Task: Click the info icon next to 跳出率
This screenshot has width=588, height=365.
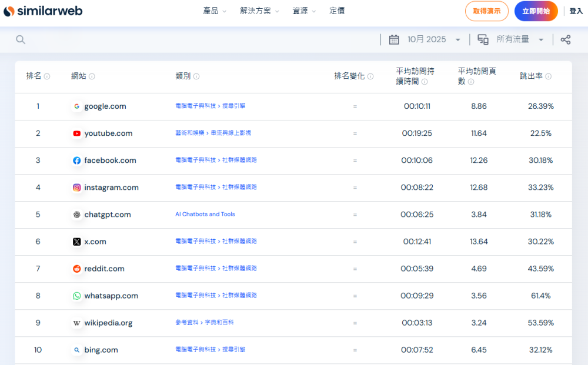Action: (548, 76)
